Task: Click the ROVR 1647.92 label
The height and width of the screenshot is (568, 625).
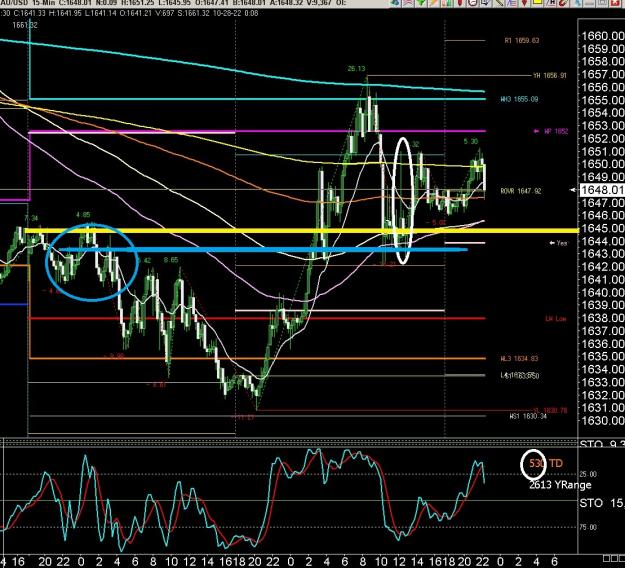Action: coord(521,191)
